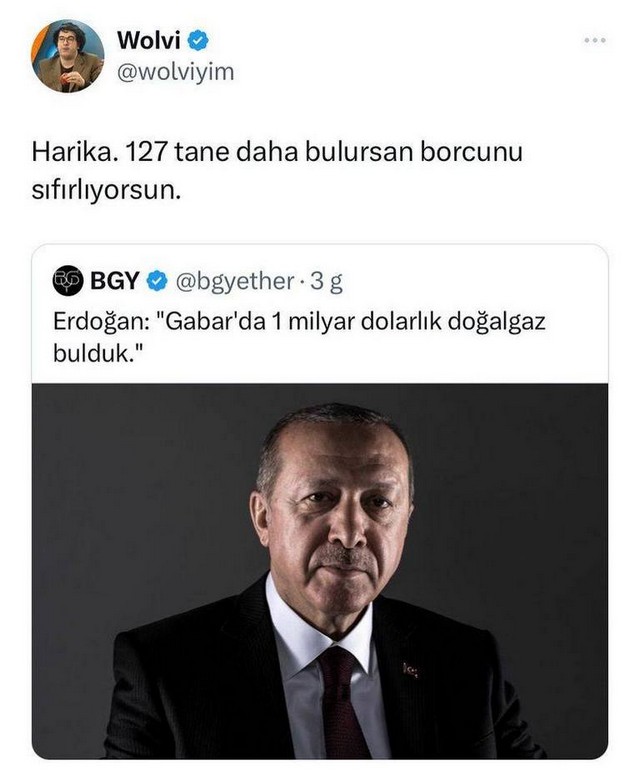This screenshot has width=640, height=776.
Task: Open Wolvi's profile picture
Action: click(x=68, y=56)
